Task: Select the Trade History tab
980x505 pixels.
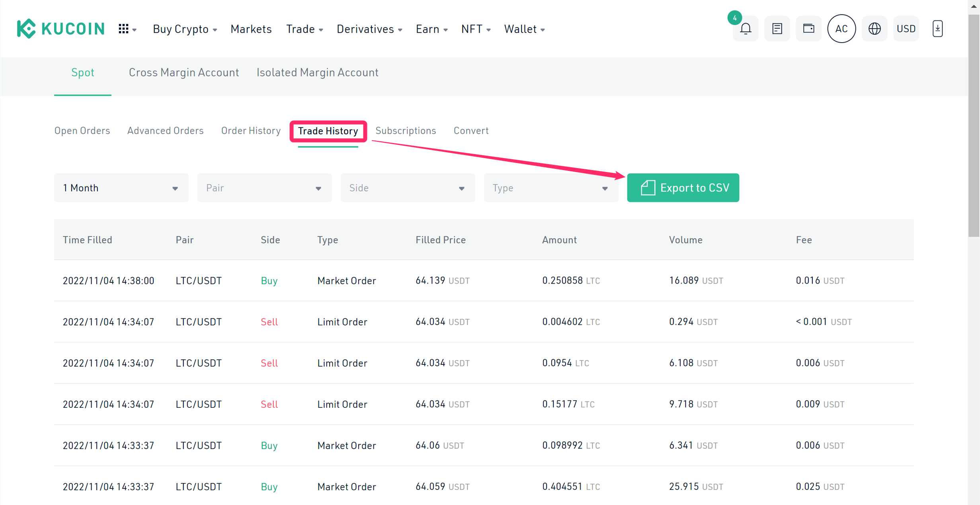Action: [x=328, y=131]
